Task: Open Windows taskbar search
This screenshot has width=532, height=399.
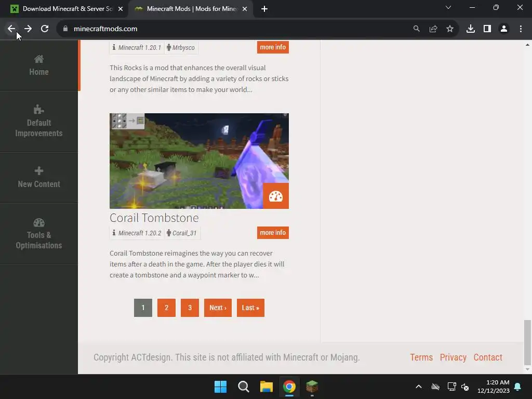Action: [x=244, y=387]
